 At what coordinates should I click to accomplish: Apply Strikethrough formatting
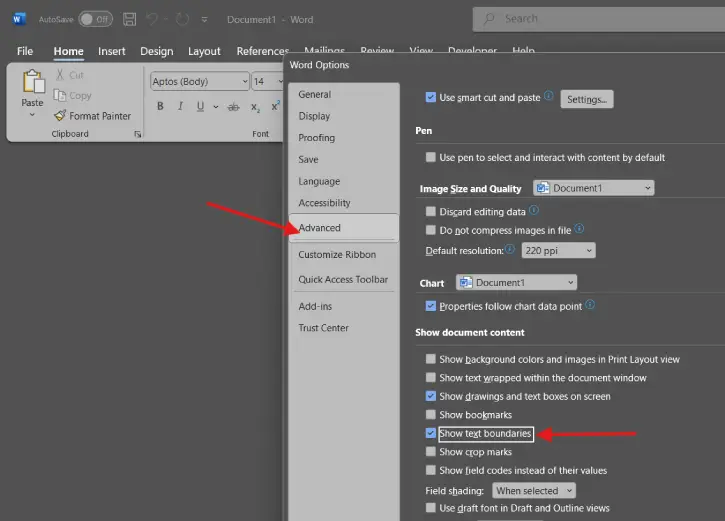pos(233,107)
